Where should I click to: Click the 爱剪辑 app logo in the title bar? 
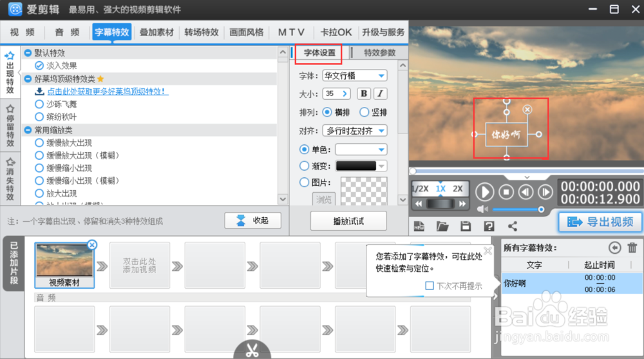tap(15, 9)
